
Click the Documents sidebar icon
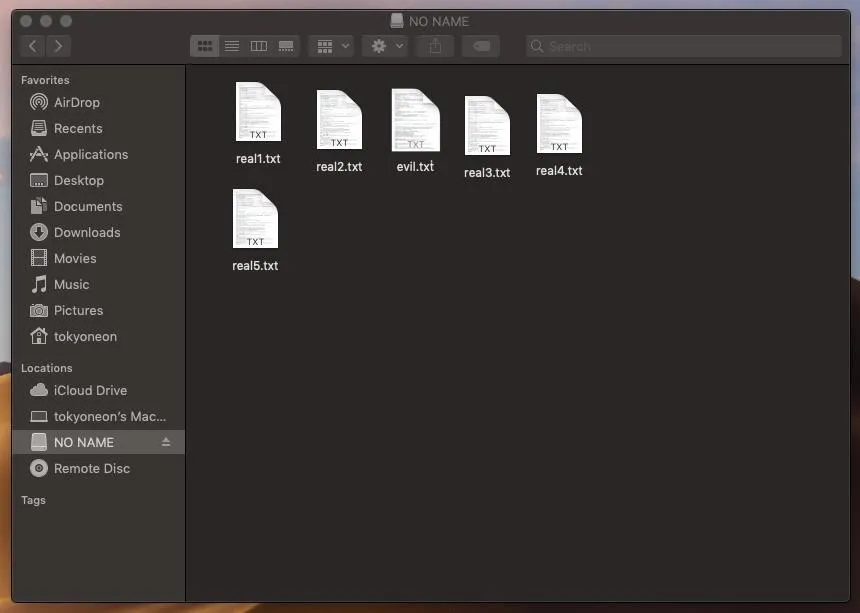39,206
